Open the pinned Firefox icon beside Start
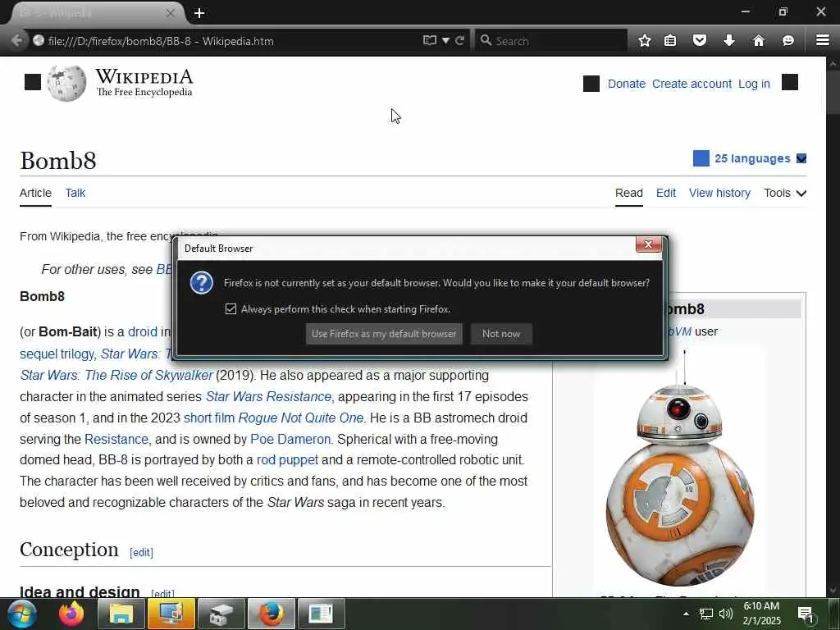Viewport: 840px width, 630px height. pos(71,614)
